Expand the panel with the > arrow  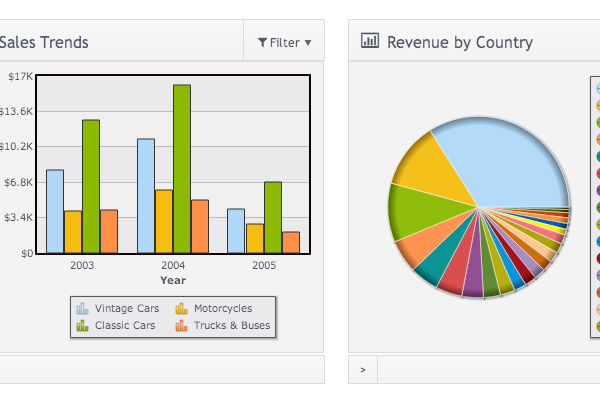point(363,370)
